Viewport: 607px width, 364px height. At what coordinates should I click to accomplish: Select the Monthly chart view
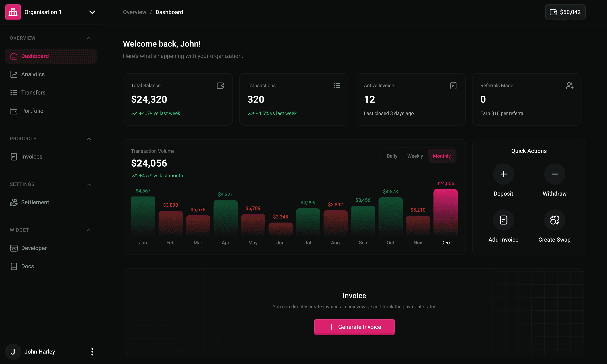(442, 156)
